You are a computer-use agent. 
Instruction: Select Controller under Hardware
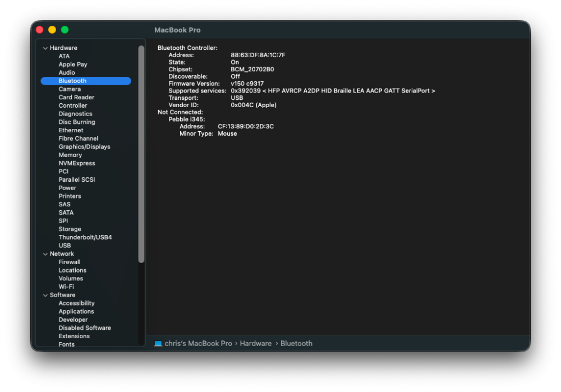(x=73, y=105)
